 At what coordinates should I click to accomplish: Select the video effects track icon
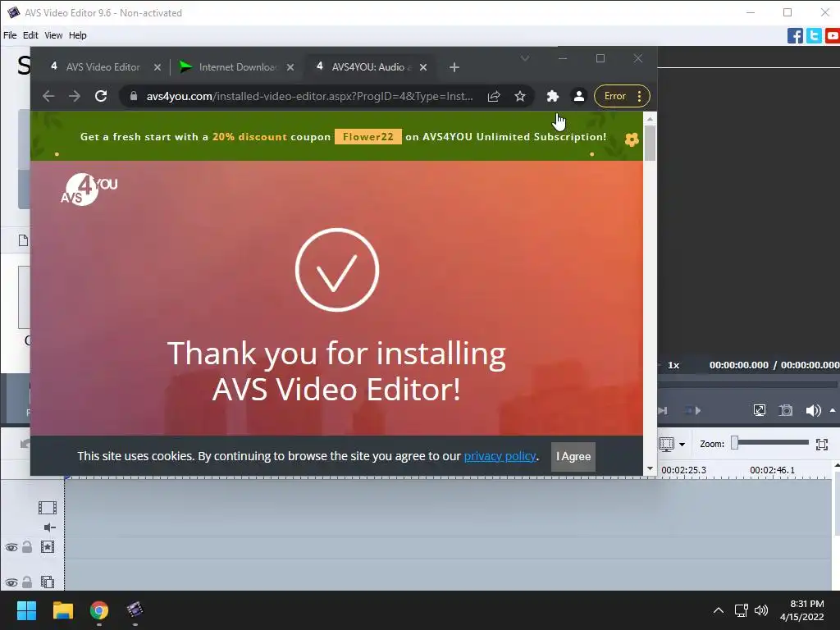pyautogui.click(x=48, y=547)
